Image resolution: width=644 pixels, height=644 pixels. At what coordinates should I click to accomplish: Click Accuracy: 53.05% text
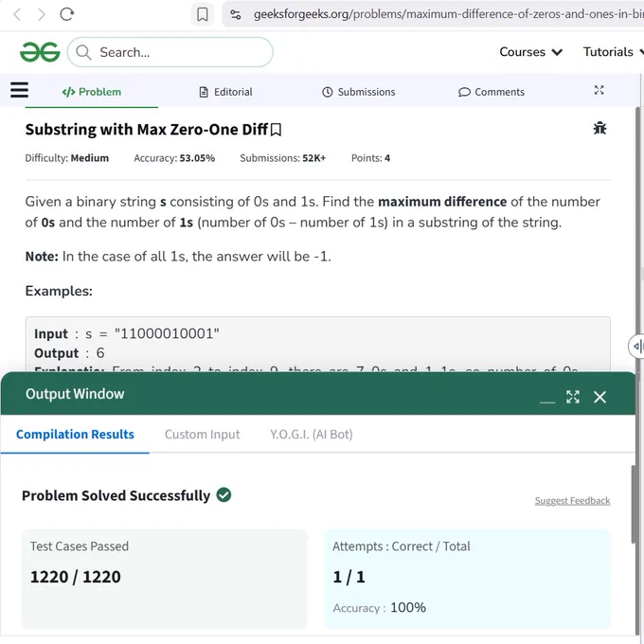tap(174, 158)
